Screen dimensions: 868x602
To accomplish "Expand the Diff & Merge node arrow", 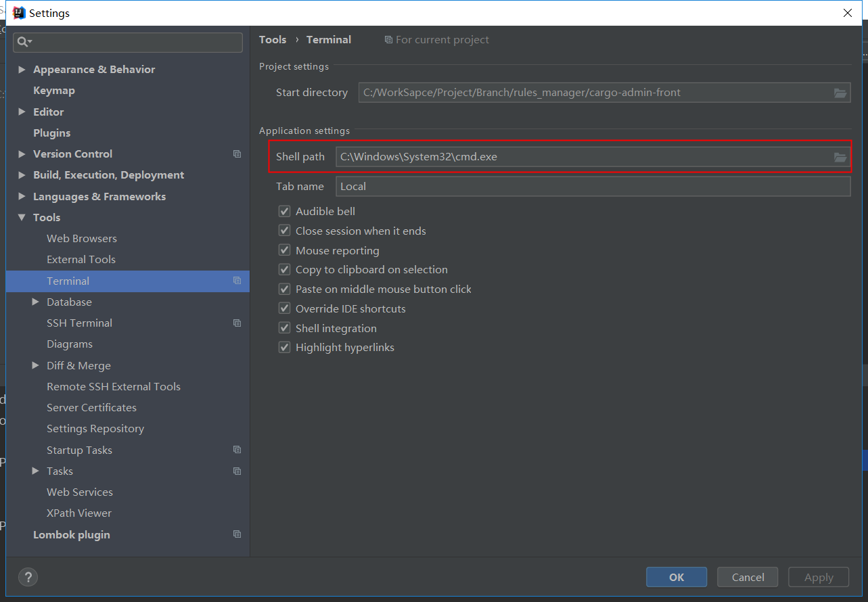I will click(x=35, y=365).
